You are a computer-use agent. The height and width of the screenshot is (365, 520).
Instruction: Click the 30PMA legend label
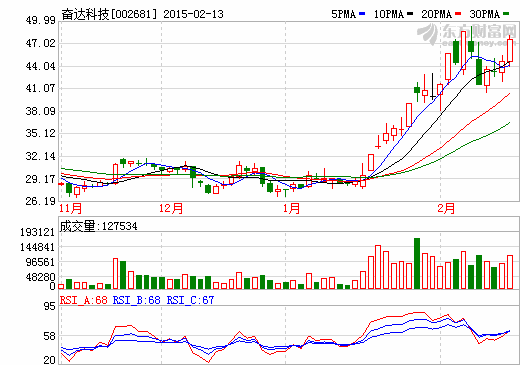point(484,14)
